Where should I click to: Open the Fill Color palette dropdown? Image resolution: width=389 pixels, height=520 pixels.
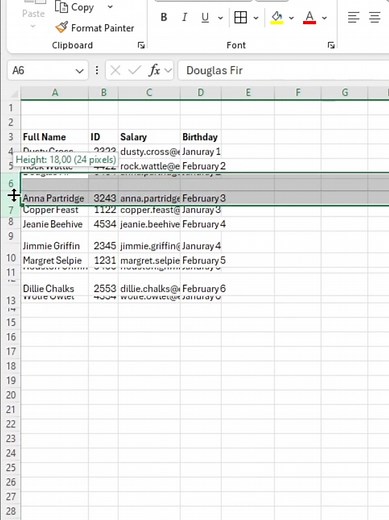tap(291, 18)
